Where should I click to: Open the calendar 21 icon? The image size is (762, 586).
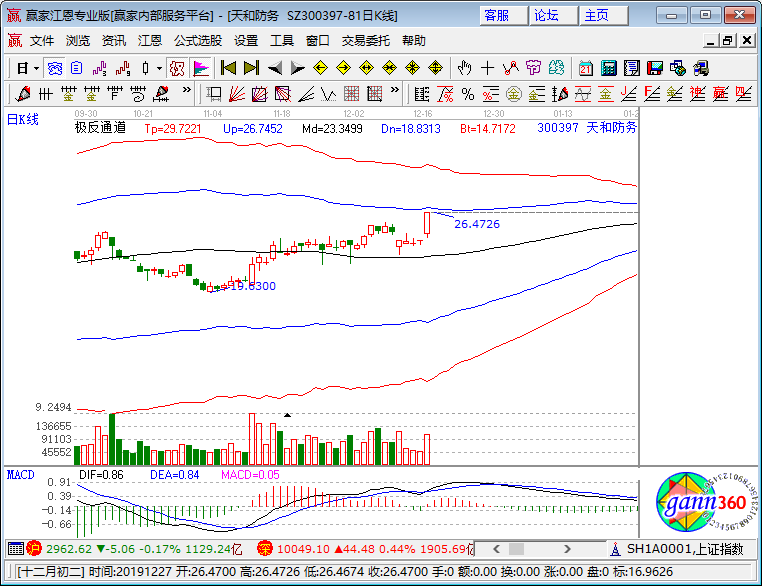pyautogui.click(x=586, y=68)
